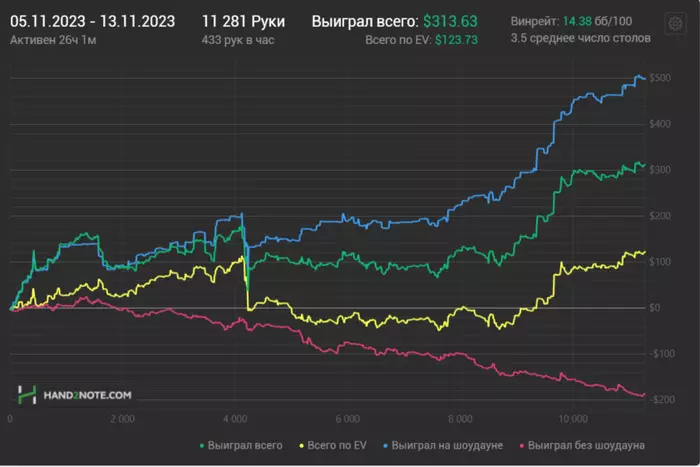Click the $500 y-axis label
This screenshot has height=467, width=700.
point(660,78)
